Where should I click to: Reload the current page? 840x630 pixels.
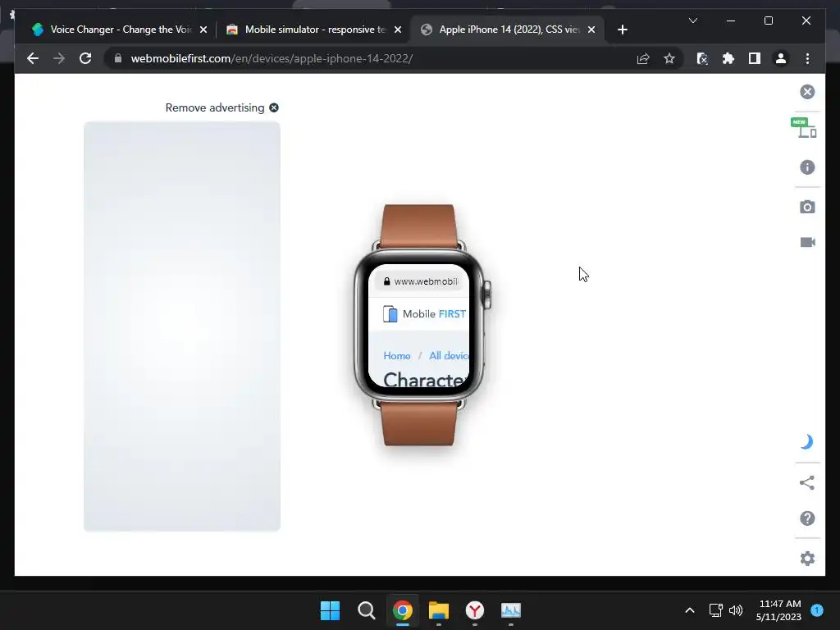85,58
